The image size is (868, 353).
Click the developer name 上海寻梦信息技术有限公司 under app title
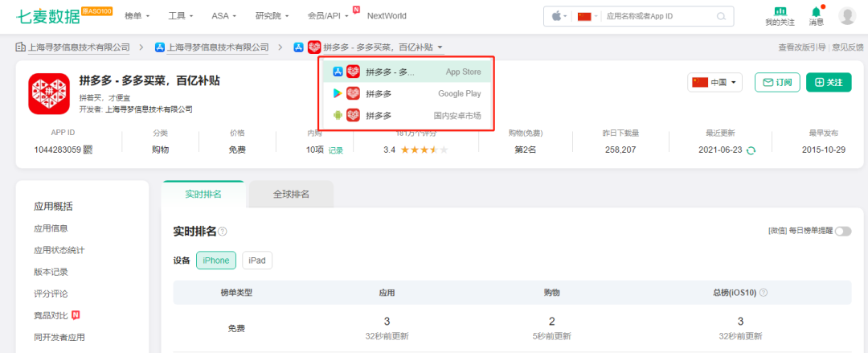point(149,109)
